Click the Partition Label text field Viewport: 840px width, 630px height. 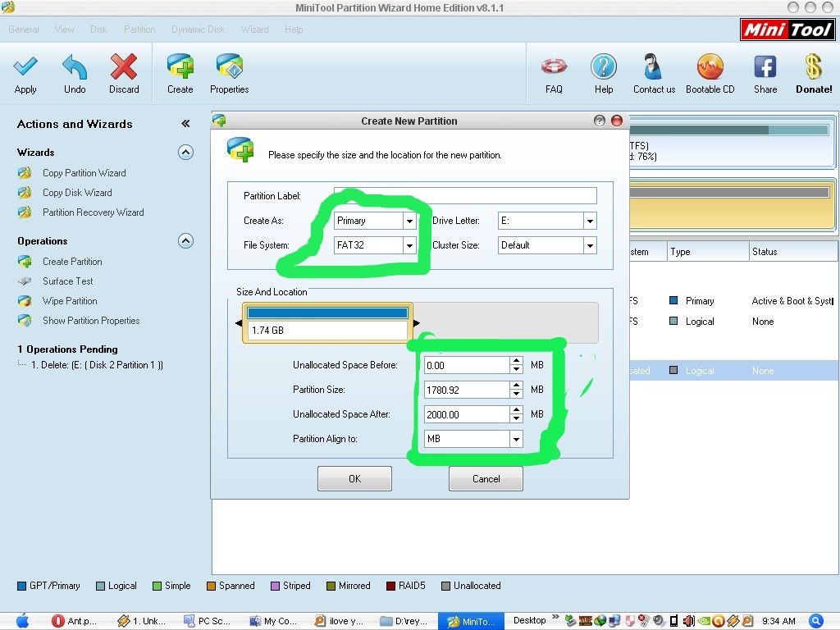(x=465, y=196)
